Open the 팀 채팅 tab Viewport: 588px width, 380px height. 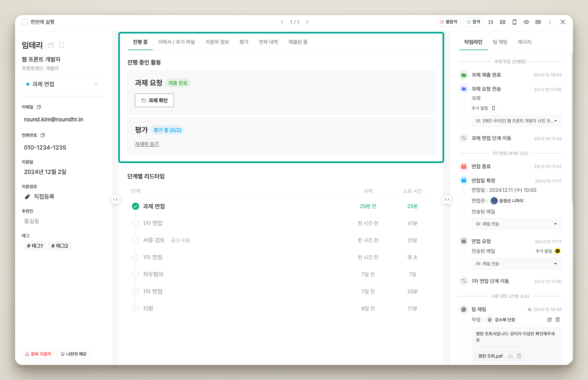pos(500,42)
